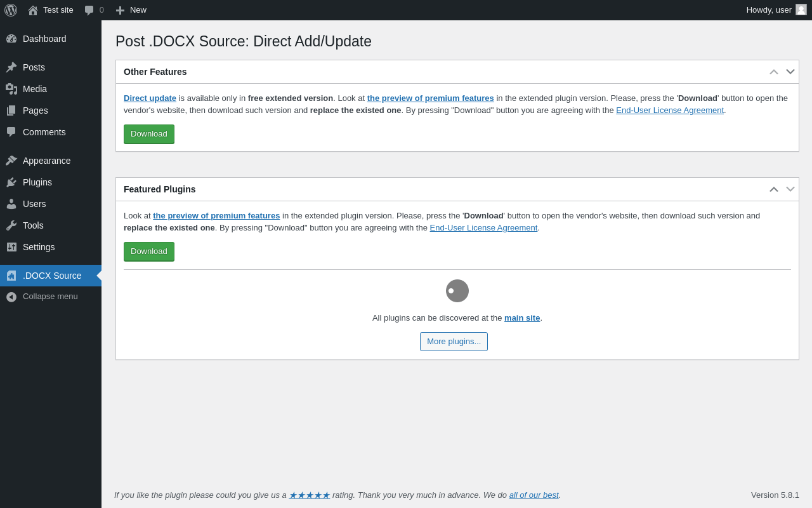Click the user avatar in admin bar
Screen dimensions: 812x508
pyautogui.click(x=801, y=10)
